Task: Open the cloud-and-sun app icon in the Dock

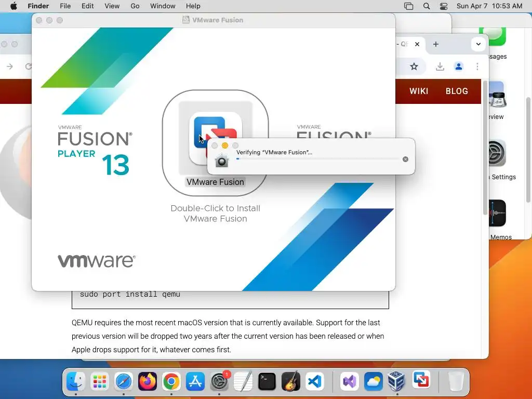Action: tap(373, 381)
